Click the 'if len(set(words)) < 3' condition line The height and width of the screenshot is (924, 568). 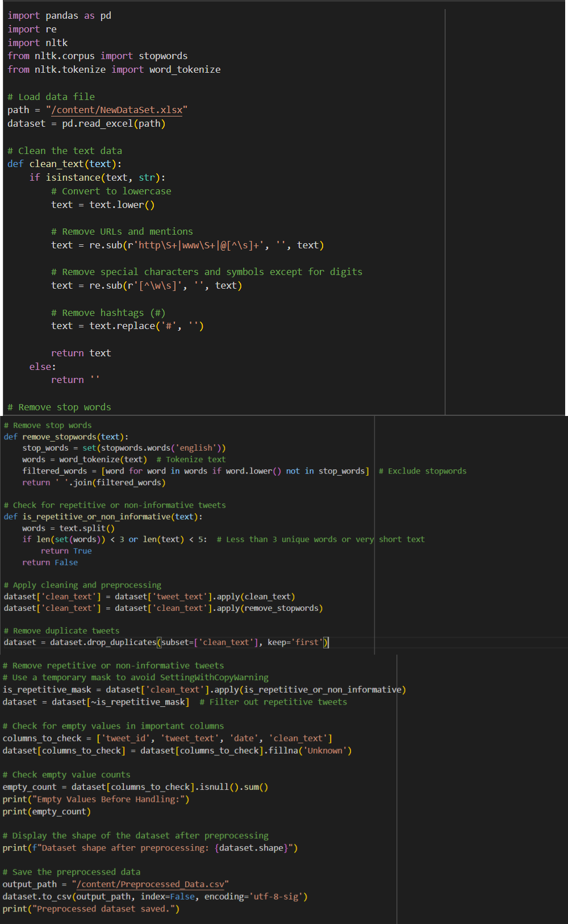point(115,539)
